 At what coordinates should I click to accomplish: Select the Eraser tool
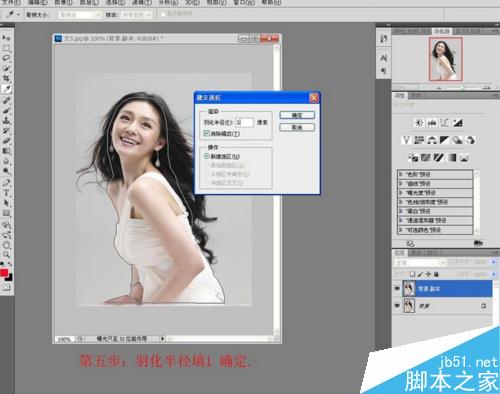click(6, 141)
